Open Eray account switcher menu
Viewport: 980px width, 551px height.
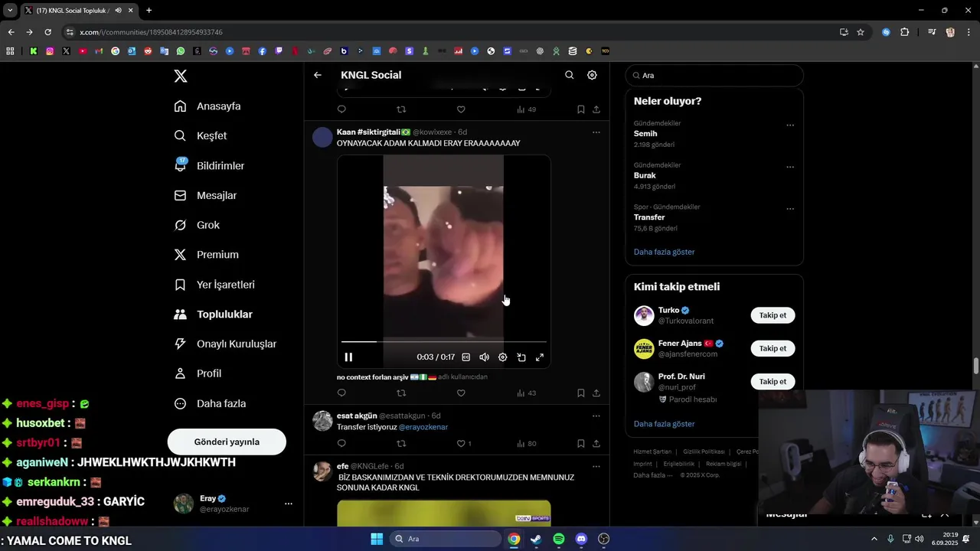coord(234,504)
